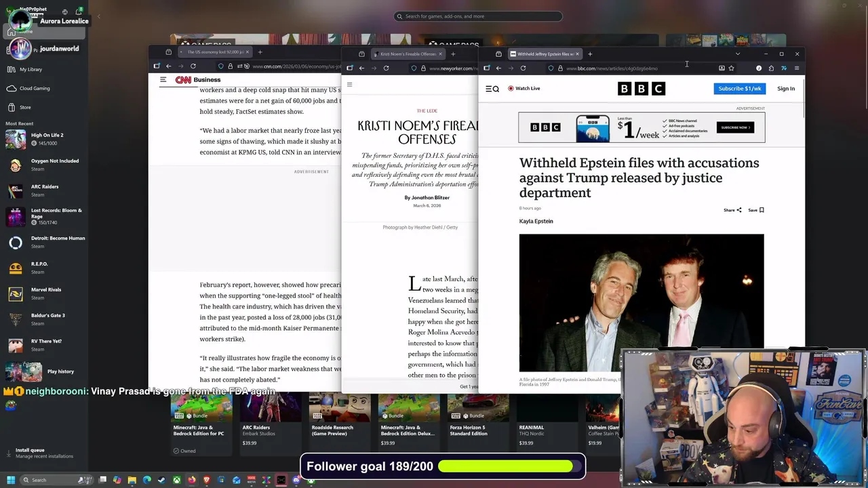The image size is (868, 488).
Task: Close the Withheld Jeffrey Epstein files tab
Action: tap(577, 54)
